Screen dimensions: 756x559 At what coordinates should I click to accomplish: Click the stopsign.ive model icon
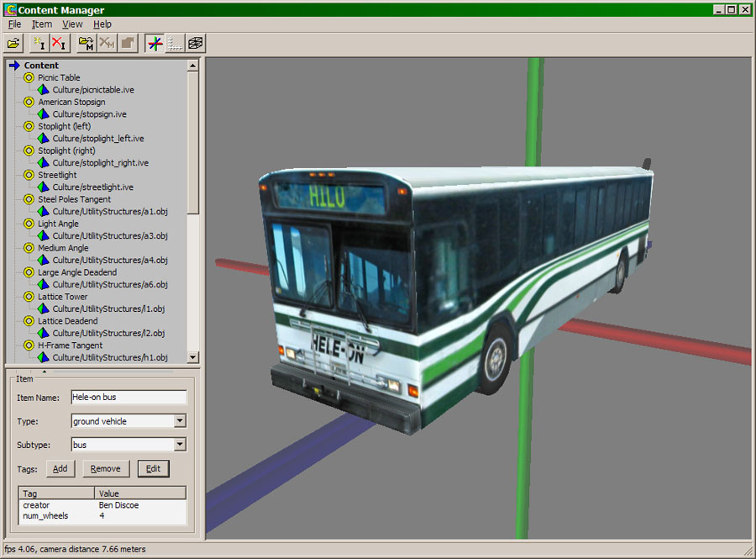44,114
